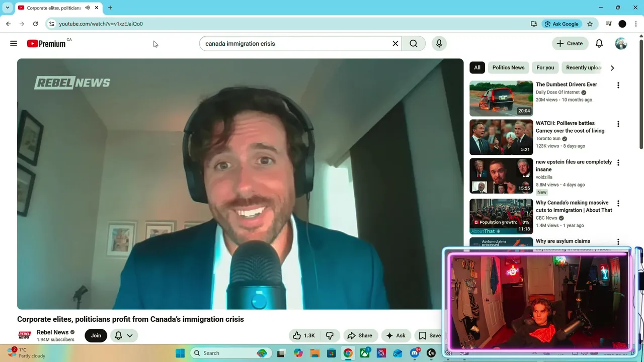
Task: Go to the YouTube Premium home logo
Action: (x=46, y=44)
